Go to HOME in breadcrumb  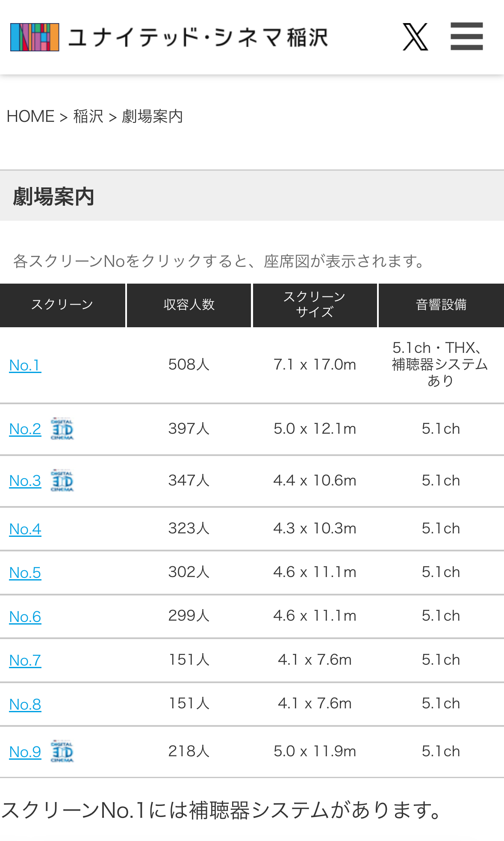30,116
